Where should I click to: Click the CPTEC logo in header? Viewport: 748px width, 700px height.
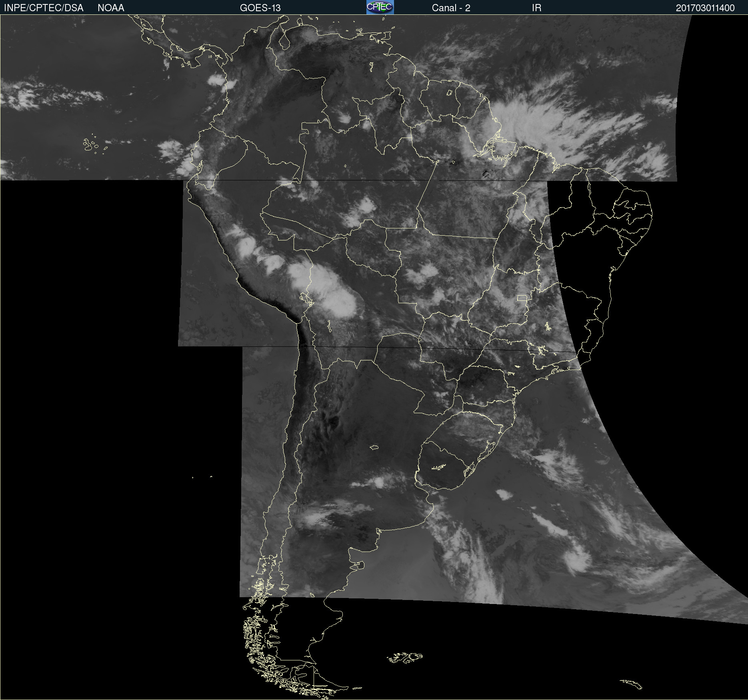pos(380,7)
